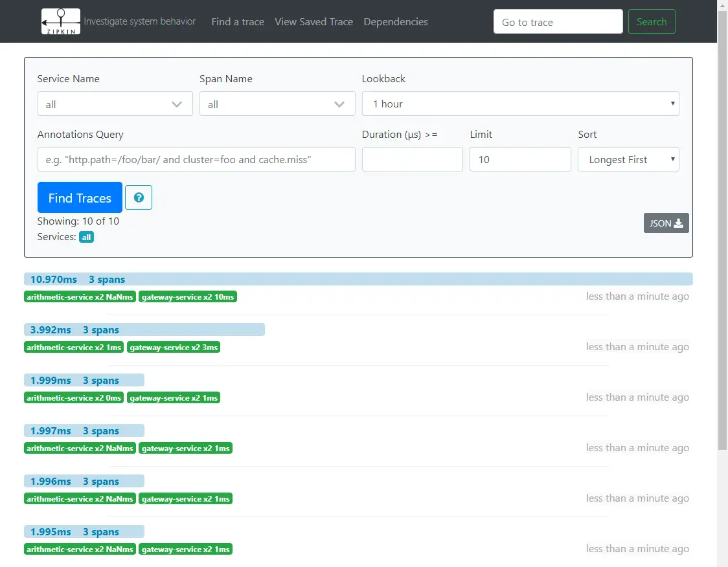Open the 3.992ms trace bar
This screenshot has width=728, height=567.
click(144, 330)
